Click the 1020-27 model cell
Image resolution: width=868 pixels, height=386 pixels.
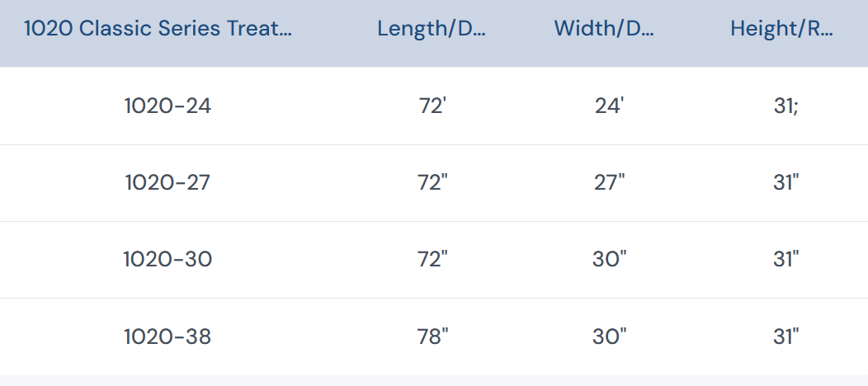tap(167, 182)
